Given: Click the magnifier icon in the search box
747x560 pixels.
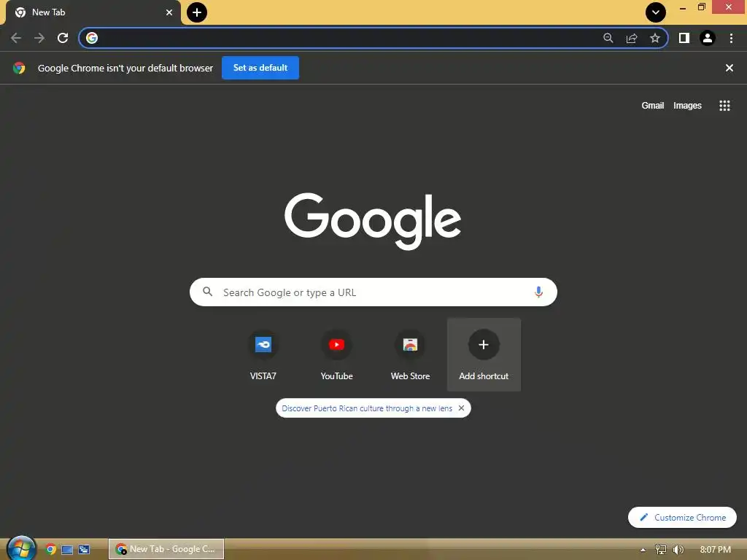Looking at the screenshot, I should [208, 292].
